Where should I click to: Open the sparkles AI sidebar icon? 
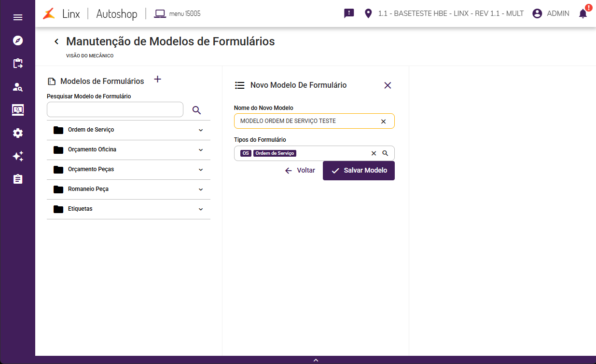[18, 156]
